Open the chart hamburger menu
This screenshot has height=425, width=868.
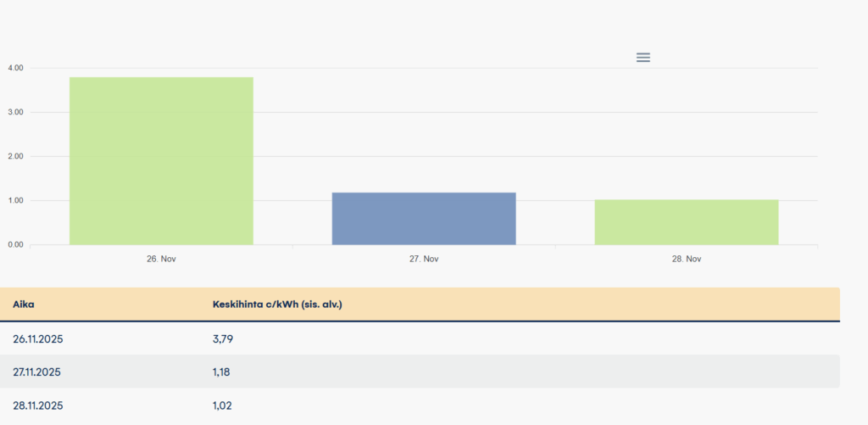pos(643,58)
